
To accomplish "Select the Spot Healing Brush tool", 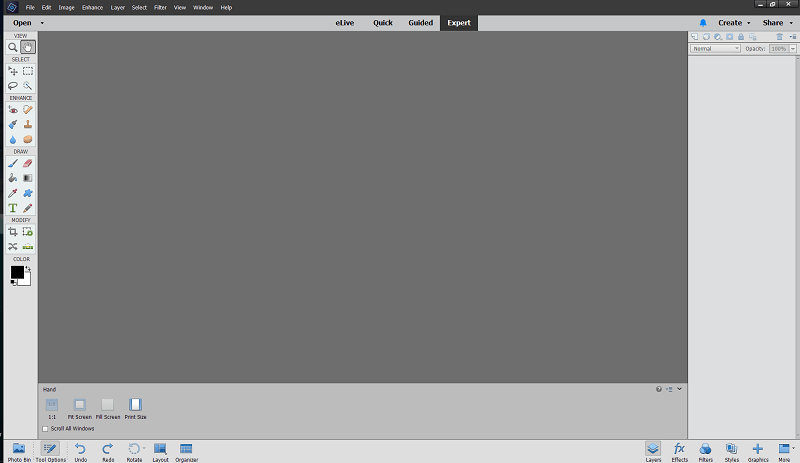I will 28,110.
